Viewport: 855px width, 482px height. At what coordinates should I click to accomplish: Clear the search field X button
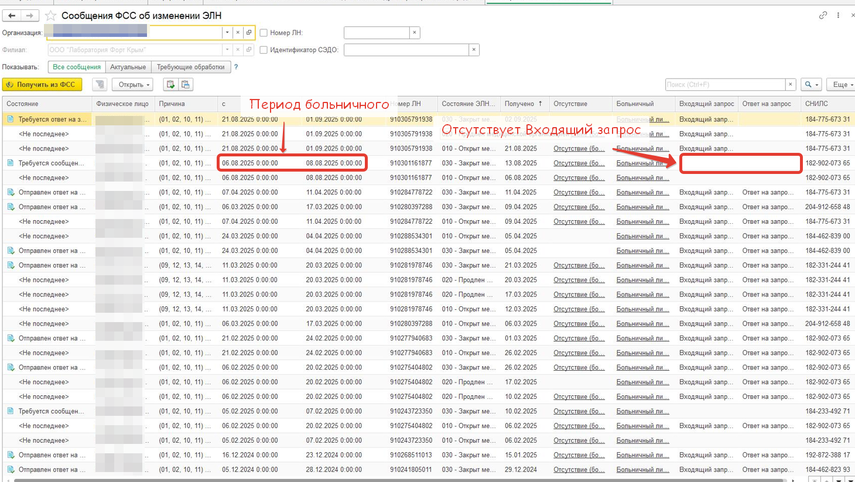(790, 85)
